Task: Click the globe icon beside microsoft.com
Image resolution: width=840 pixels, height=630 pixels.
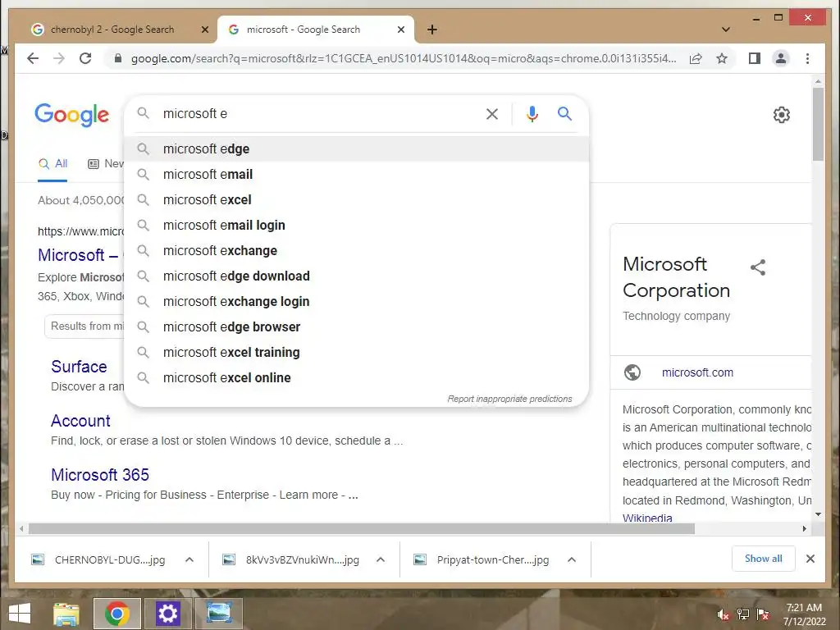Action: point(632,372)
